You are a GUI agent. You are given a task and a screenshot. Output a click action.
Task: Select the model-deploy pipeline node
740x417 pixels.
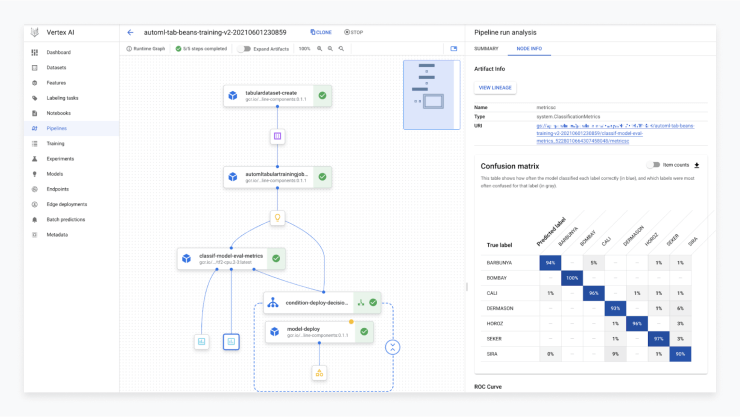[320, 332]
